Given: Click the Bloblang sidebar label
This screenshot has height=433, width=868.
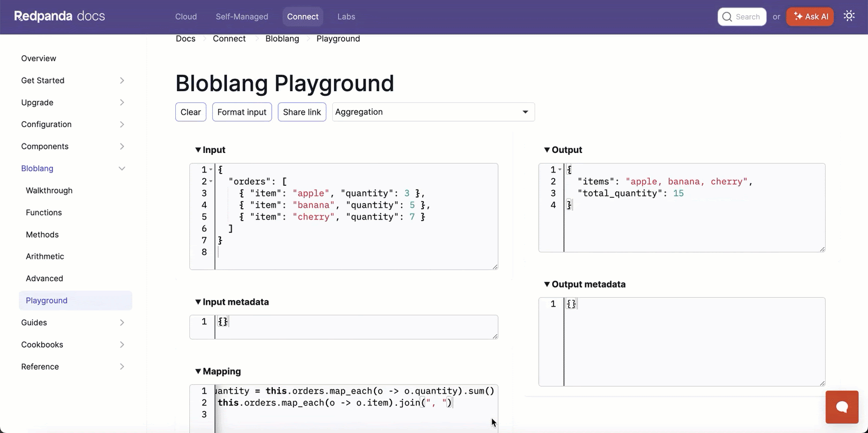Looking at the screenshot, I should pos(37,168).
